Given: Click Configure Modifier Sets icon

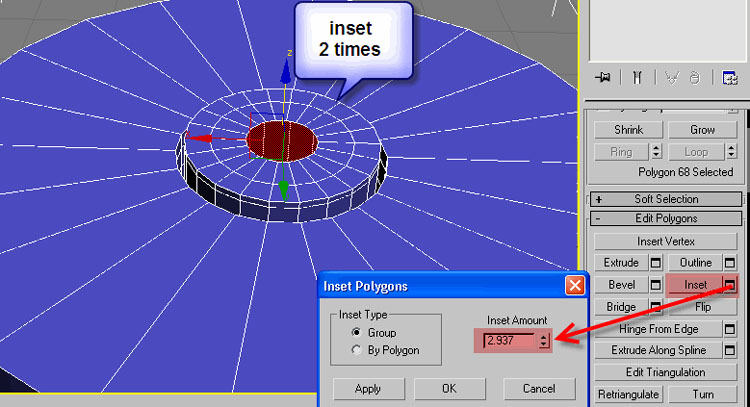Looking at the screenshot, I should coord(732,78).
